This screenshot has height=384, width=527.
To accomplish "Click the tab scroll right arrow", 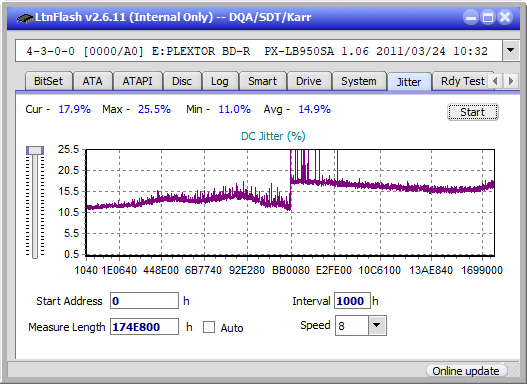I will 511,81.
